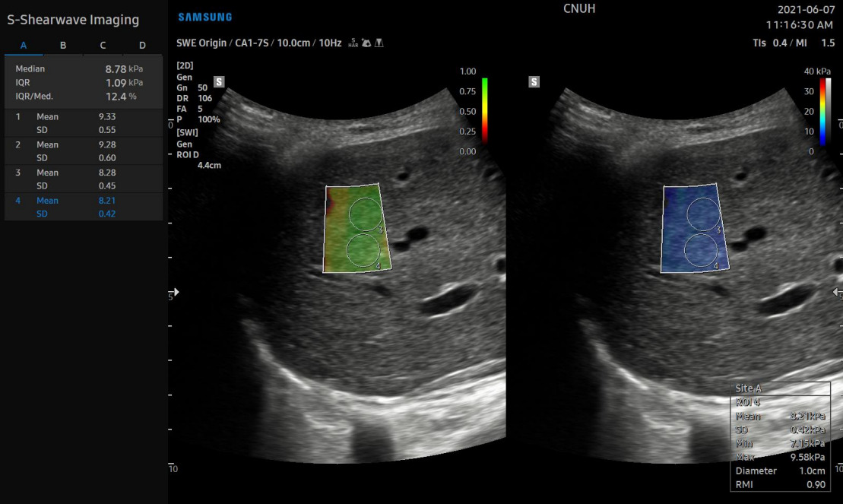Click the reliability color bar (0.00–1.00)
The width and height of the screenshot is (843, 504).
484,110
